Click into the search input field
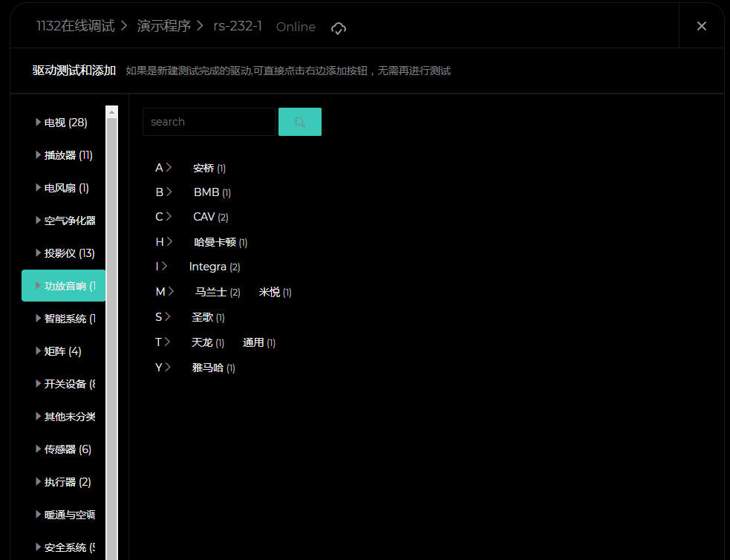 [x=209, y=122]
